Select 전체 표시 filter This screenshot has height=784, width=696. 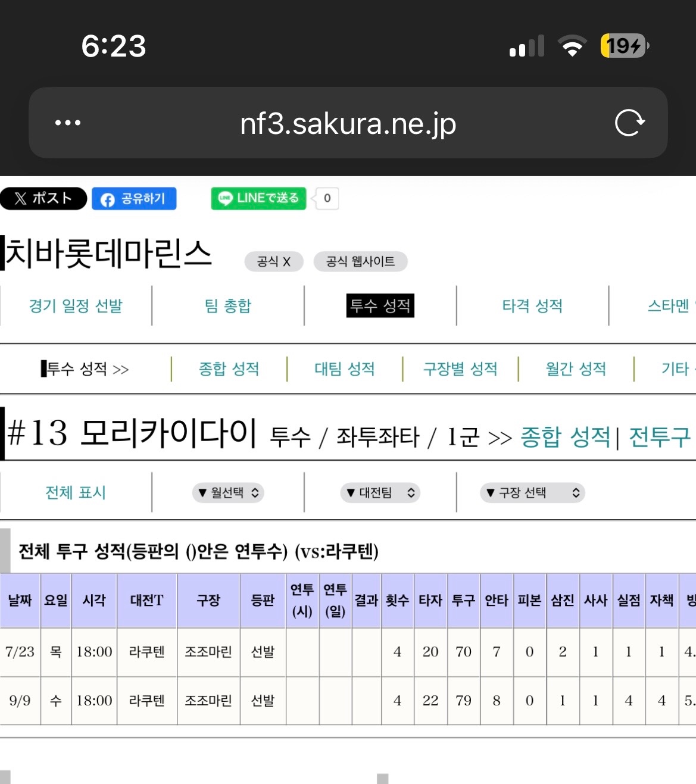coord(76,492)
